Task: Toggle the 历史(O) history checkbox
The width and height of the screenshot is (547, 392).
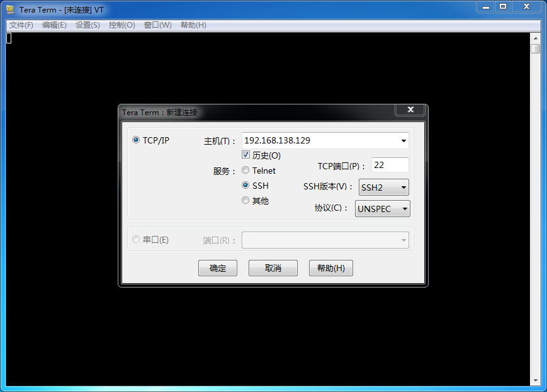Action: tap(245, 155)
